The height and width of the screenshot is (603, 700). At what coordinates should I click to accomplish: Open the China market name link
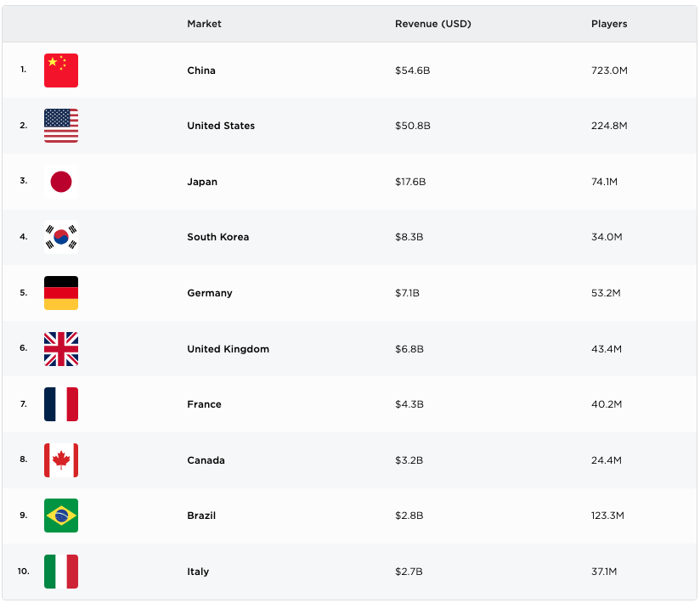(201, 70)
